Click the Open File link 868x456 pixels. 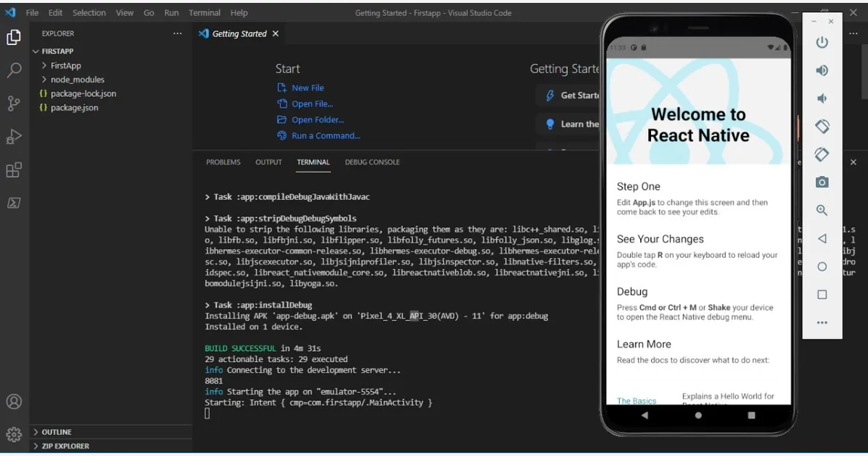(x=312, y=104)
